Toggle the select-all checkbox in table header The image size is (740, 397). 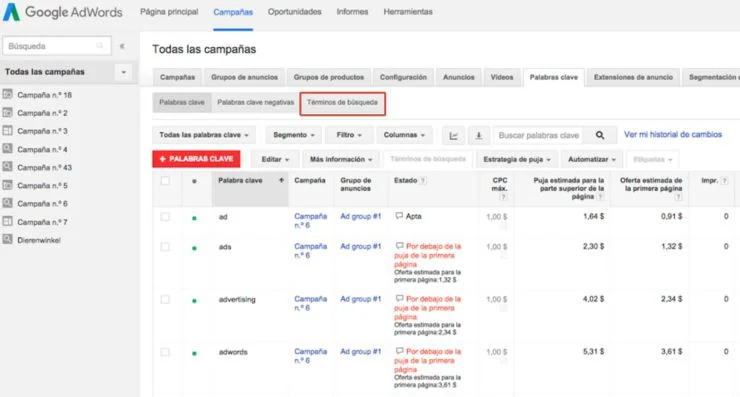(165, 180)
